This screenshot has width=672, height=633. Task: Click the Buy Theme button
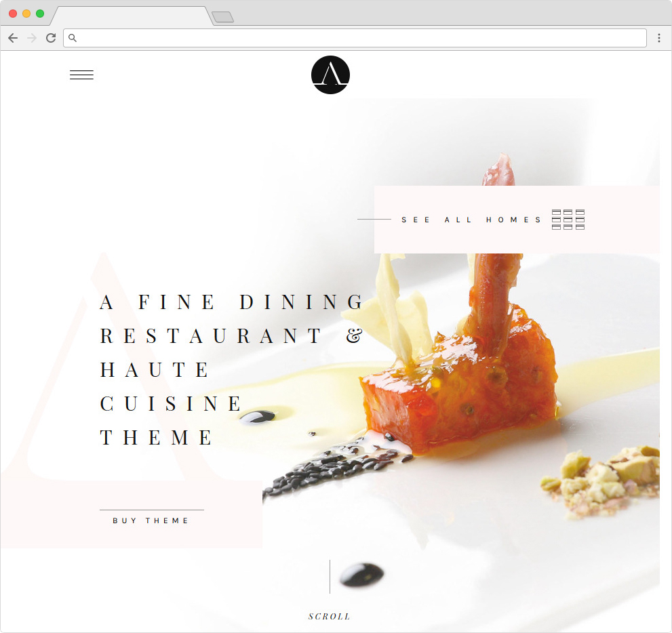tap(151, 520)
